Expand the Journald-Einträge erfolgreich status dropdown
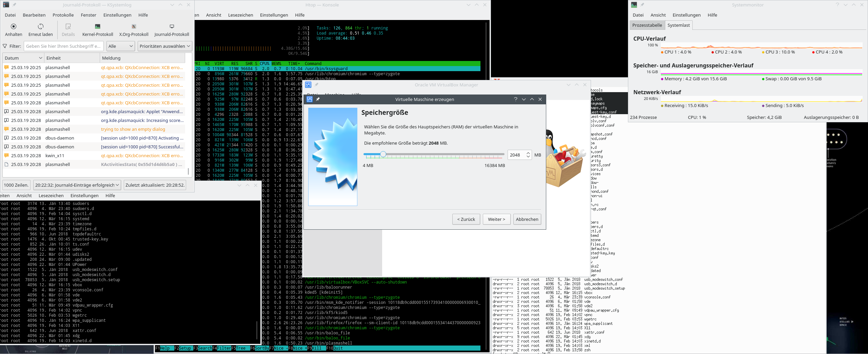The image size is (868, 354). (77, 185)
